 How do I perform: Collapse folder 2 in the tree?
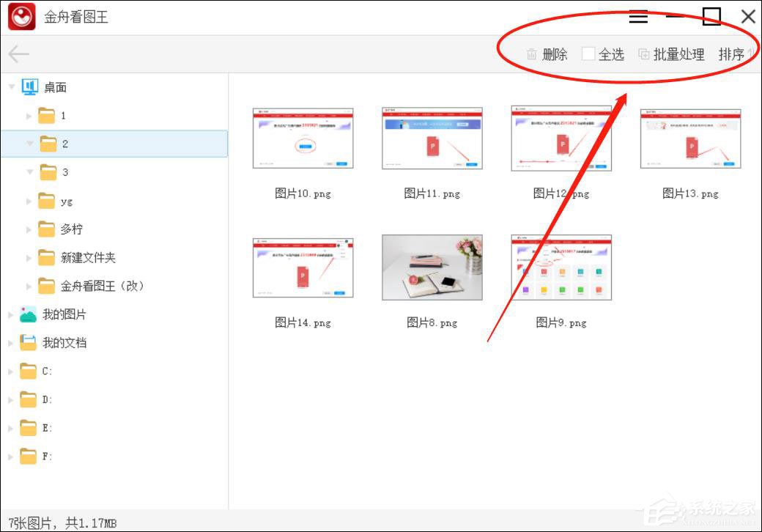tap(29, 144)
